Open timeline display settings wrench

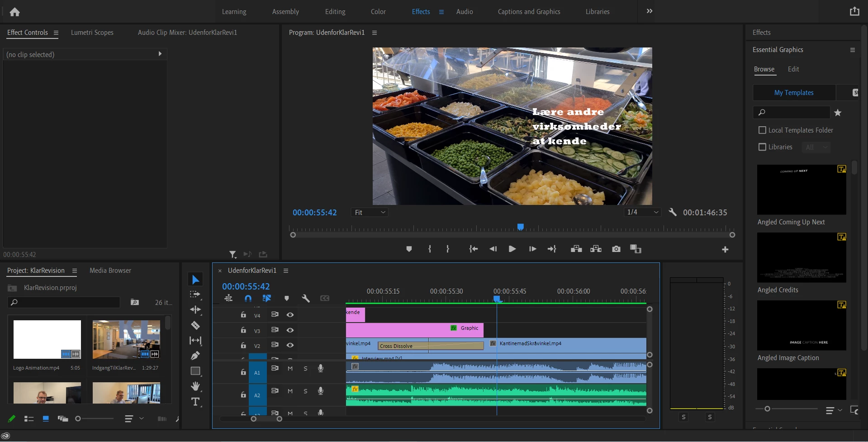(x=306, y=298)
